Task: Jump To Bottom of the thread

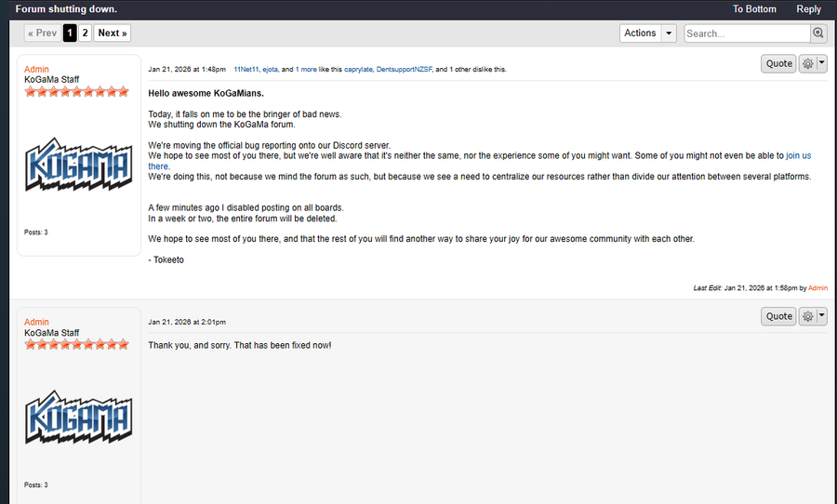Action: click(x=754, y=9)
